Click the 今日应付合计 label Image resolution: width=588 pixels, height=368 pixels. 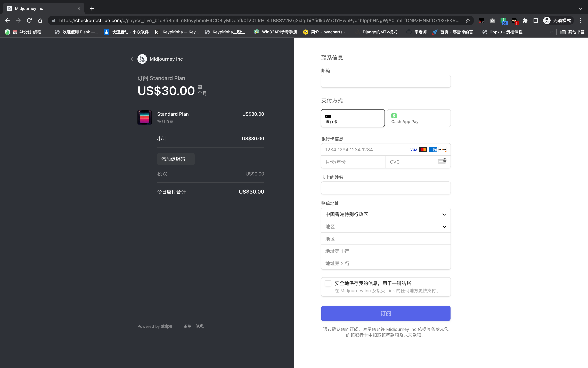[x=171, y=192]
